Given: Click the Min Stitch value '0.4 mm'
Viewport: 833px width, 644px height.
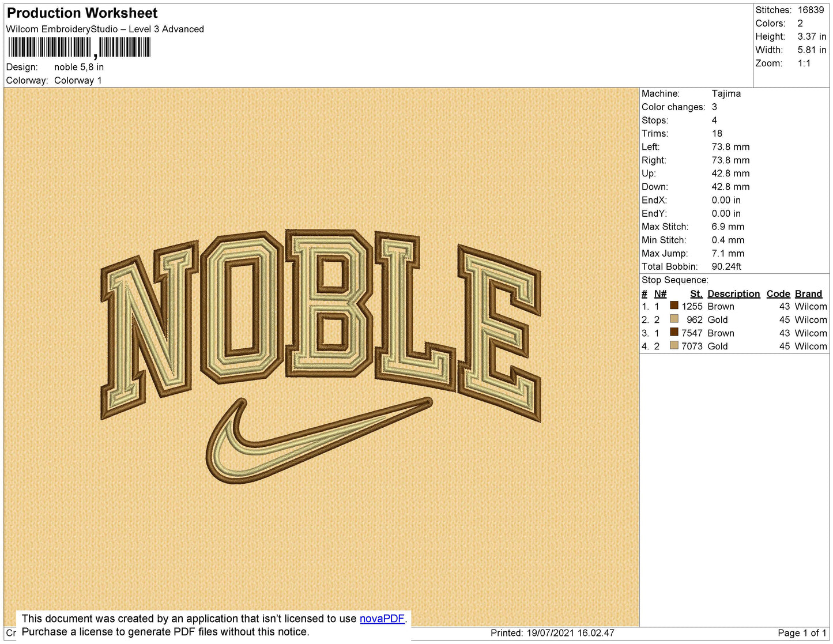Looking at the screenshot, I should coord(728,240).
